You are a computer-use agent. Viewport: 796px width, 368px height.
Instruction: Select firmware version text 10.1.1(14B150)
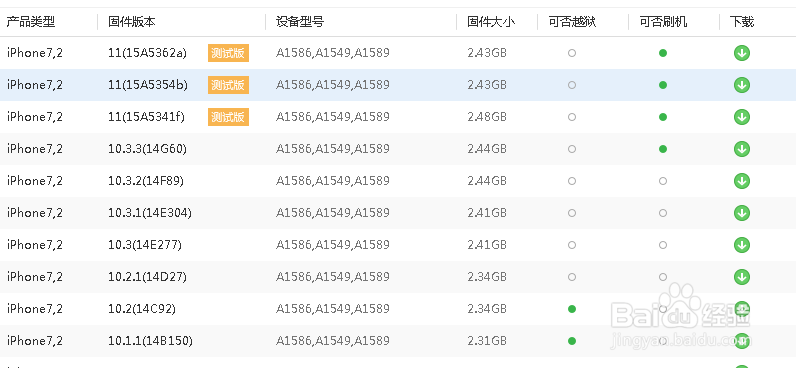pos(150,341)
